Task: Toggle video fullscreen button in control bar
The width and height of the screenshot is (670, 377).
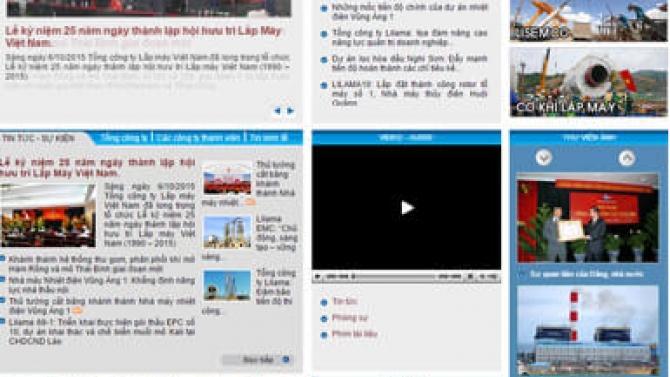Action: (470, 277)
